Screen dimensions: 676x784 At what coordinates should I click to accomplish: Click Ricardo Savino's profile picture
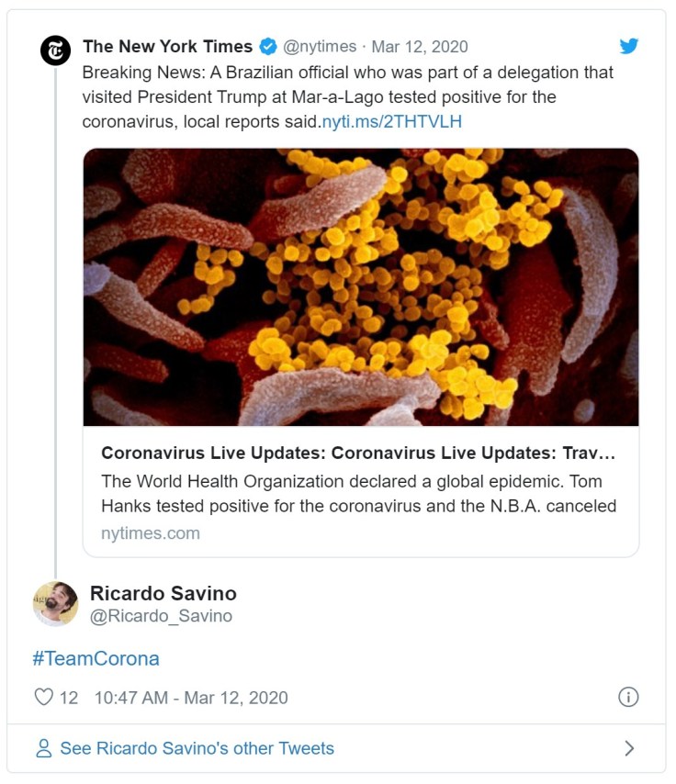(56, 603)
